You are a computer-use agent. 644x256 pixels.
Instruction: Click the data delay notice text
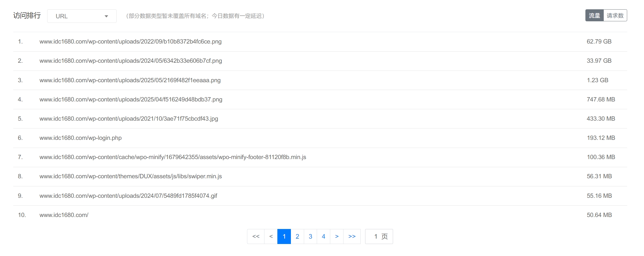pos(195,16)
